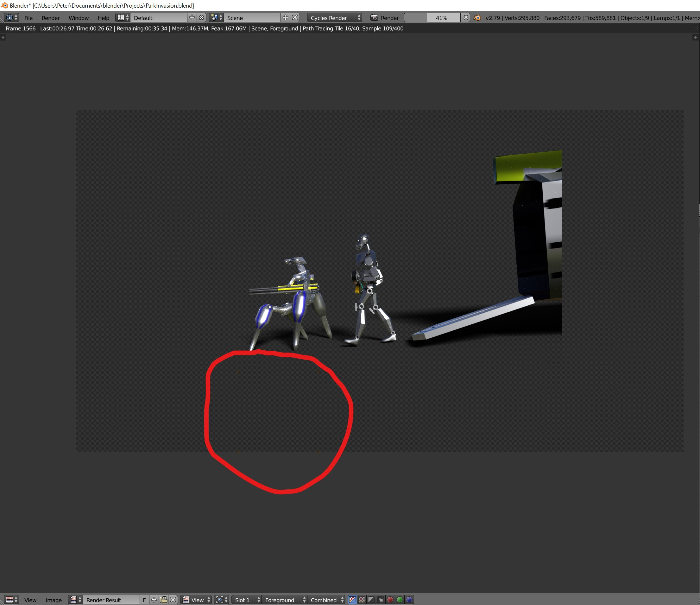Click the spaceship ramp in render

point(473,318)
